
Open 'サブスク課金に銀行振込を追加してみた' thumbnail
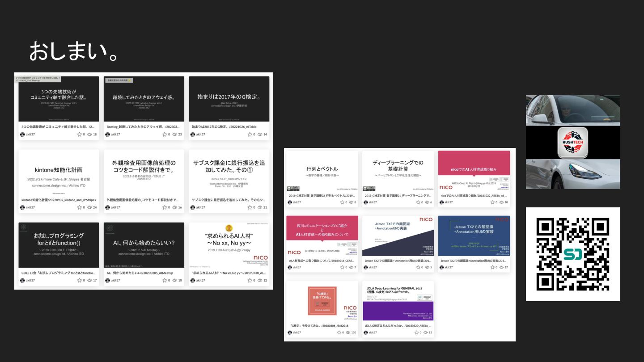click(x=229, y=172)
